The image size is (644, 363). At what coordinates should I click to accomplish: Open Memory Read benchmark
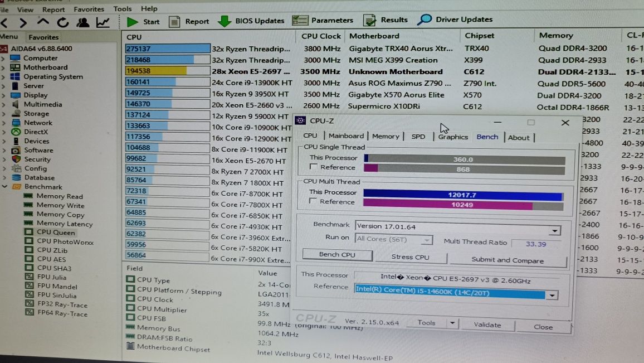click(60, 196)
